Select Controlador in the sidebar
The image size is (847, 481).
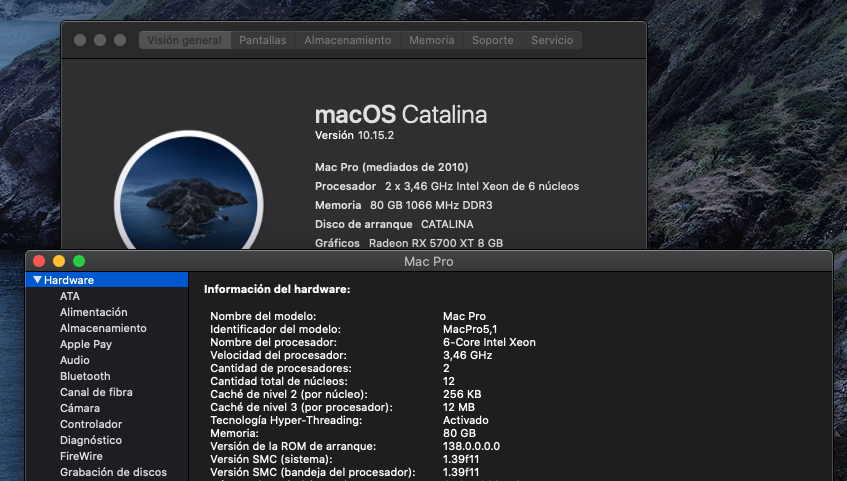(x=91, y=424)
